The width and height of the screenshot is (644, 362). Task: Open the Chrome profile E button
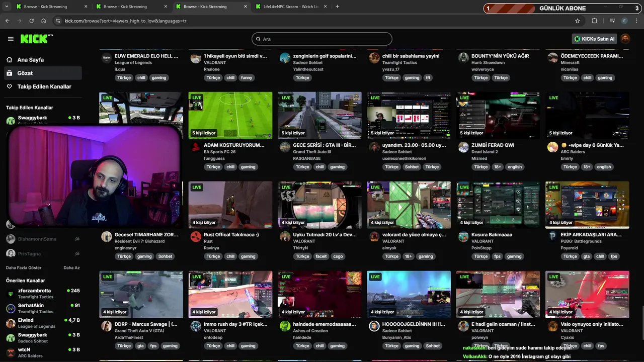[x=625, y=21]
